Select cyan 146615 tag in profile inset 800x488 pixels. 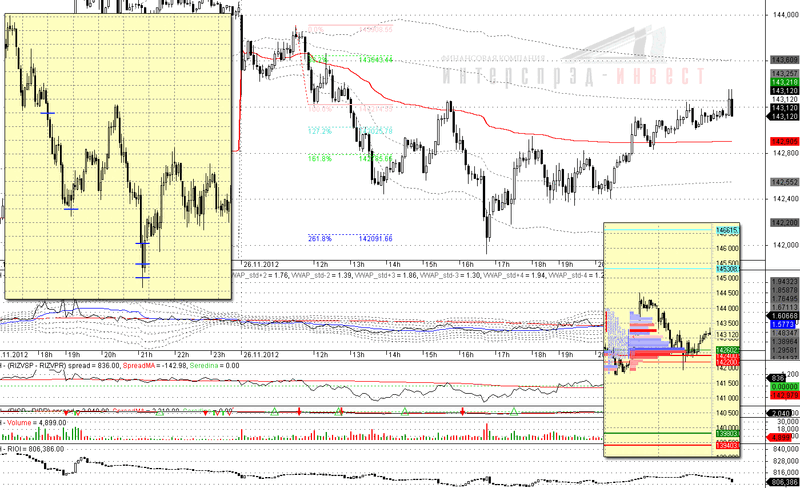pos(728,230)
